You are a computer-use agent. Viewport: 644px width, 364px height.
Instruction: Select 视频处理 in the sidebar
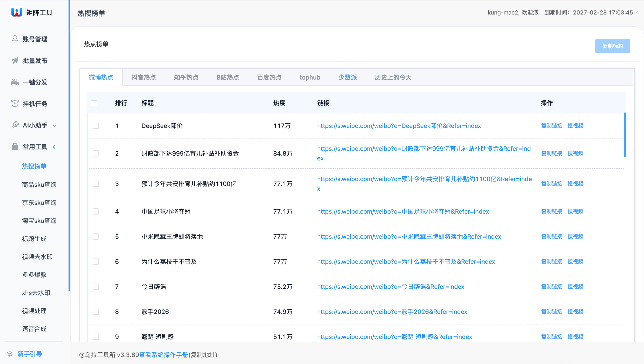(34, 311)
